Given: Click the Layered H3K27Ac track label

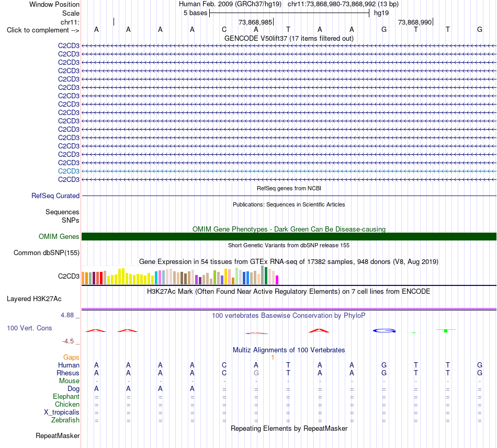Looking at the screenshot, I should (34, 298).
